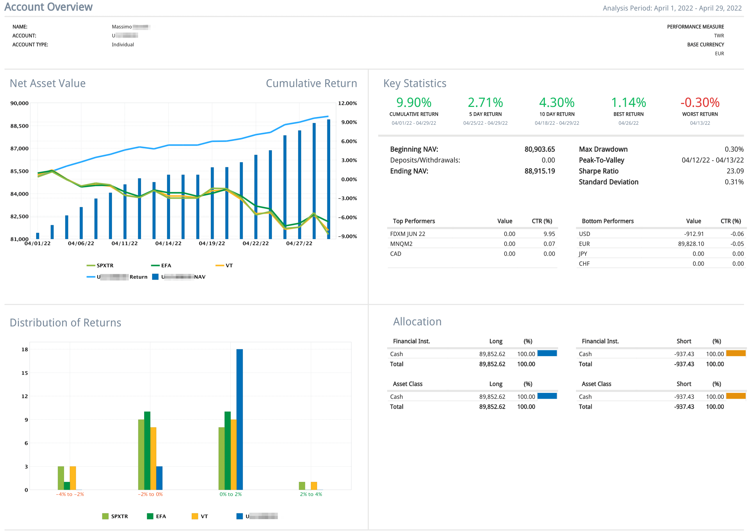Select the USD bottom performer row
The image size is (756, 532).
pos(585,234)
